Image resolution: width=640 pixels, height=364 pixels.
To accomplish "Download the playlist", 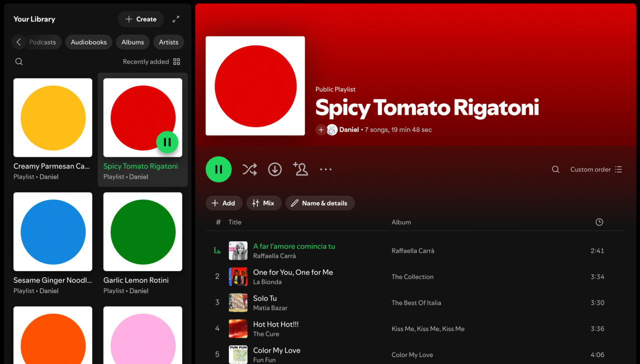I will click(274, 169).
